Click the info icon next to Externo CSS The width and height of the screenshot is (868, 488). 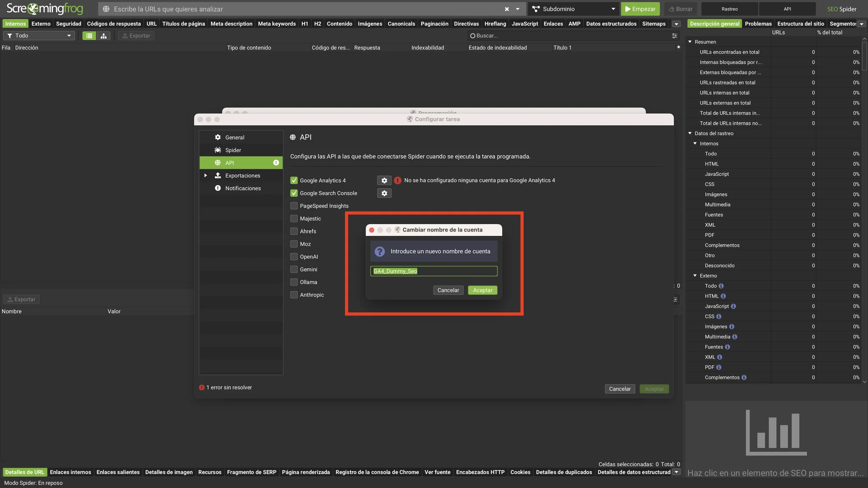[719, 316]
